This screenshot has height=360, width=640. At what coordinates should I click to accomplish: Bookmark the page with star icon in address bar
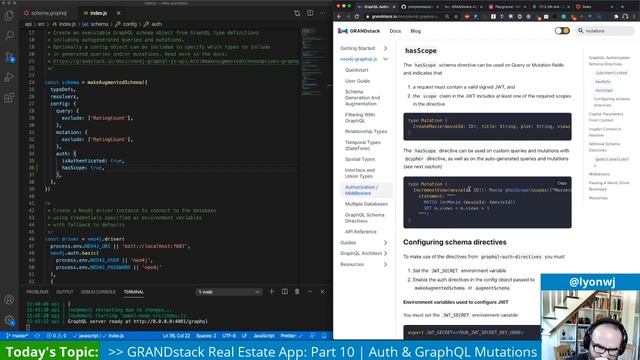click(456, 17)
